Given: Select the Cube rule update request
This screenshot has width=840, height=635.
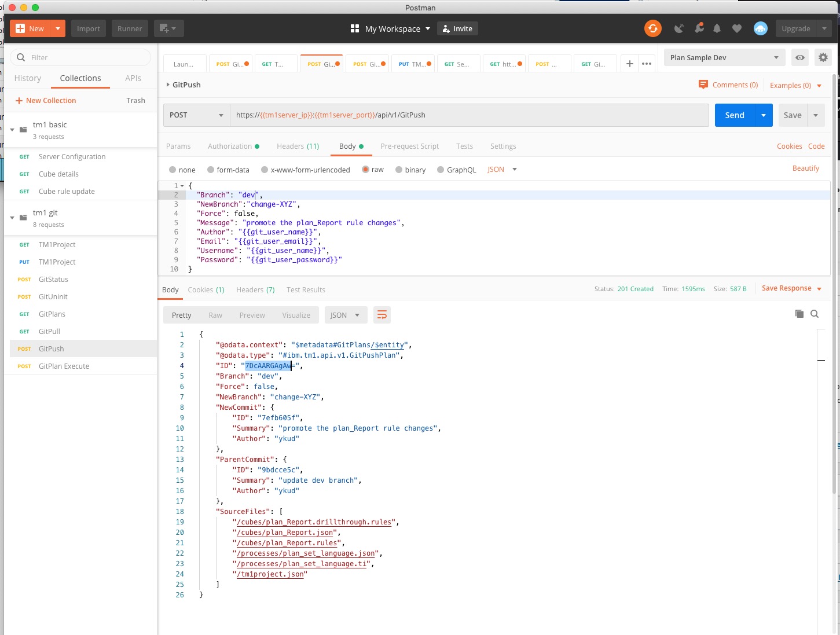Looking at the screenshot, I should [x=80, y=192].
